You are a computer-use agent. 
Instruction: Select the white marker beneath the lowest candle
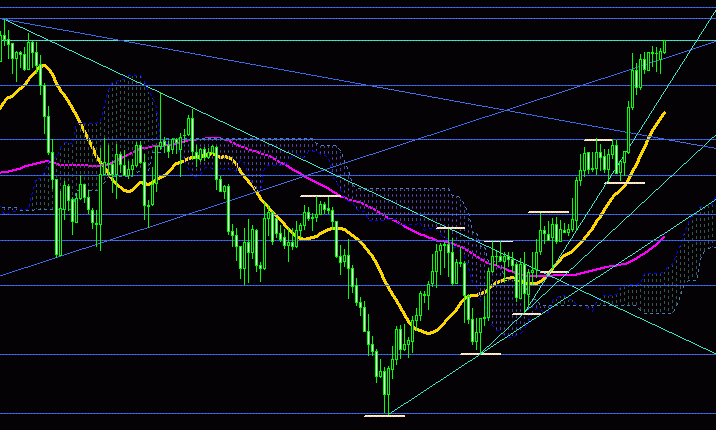(384, 416)
